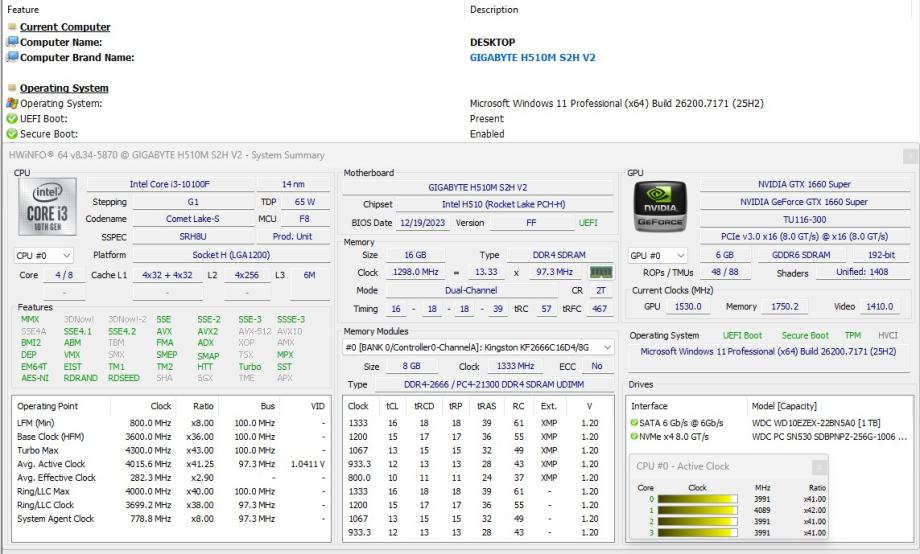920x554 pixels.
Task: Click the Description column header
Action: pyautogui.click(x=494, y=10)
